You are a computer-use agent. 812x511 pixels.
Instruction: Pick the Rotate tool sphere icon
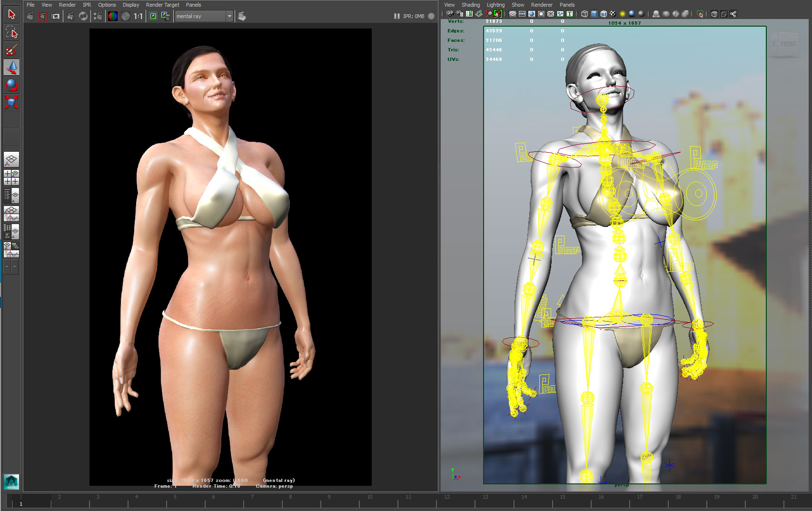pyautogui.click(x=11, y=85)
